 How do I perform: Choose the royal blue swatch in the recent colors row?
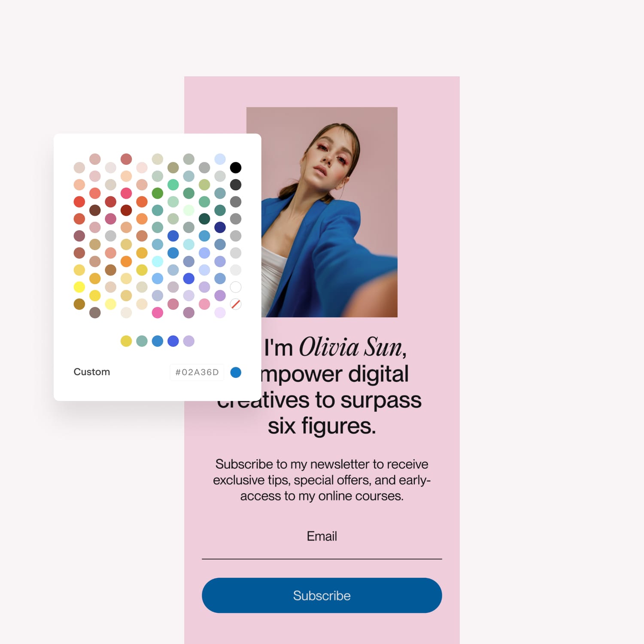point(173,341)
